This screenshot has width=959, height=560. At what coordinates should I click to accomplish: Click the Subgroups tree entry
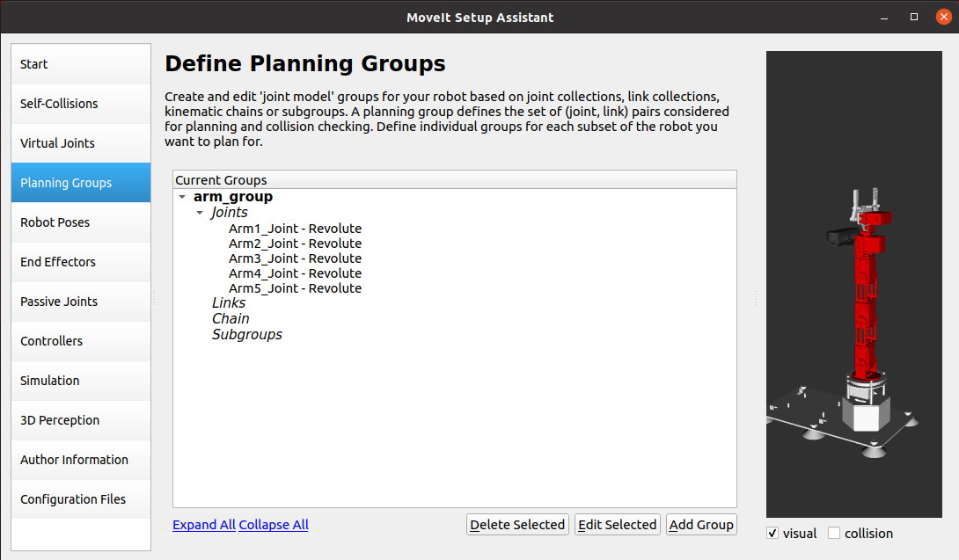[246, 334]
